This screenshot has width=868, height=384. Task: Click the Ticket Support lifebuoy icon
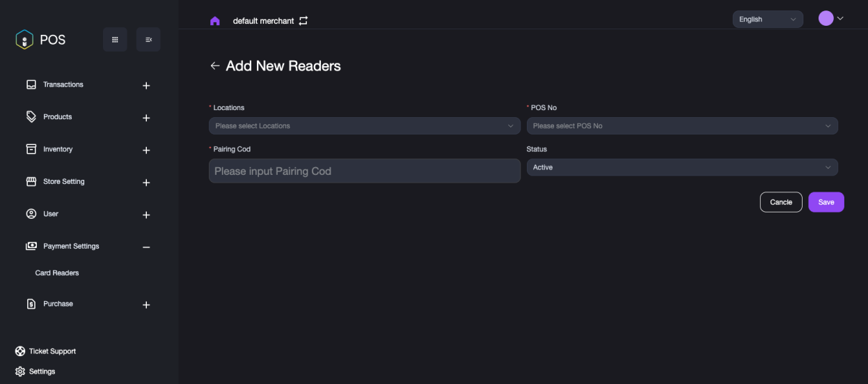pos(20,351)
